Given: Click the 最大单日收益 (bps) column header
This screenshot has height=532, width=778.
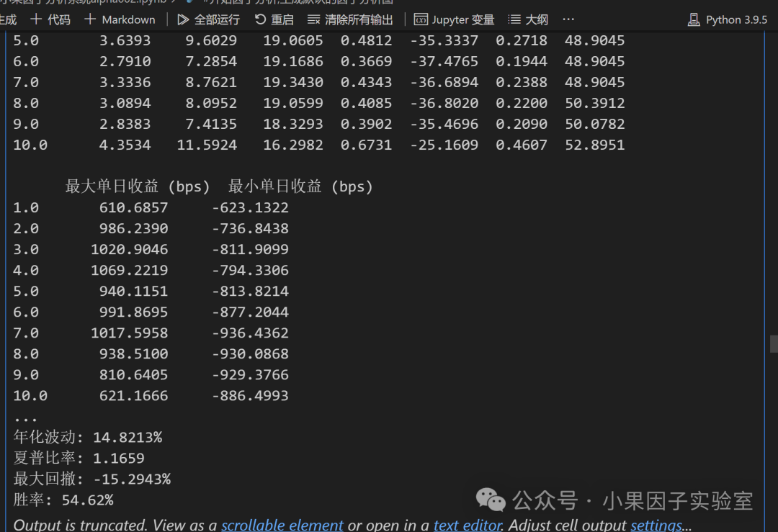Looking at the screenshot, I should tap(138, 187).
